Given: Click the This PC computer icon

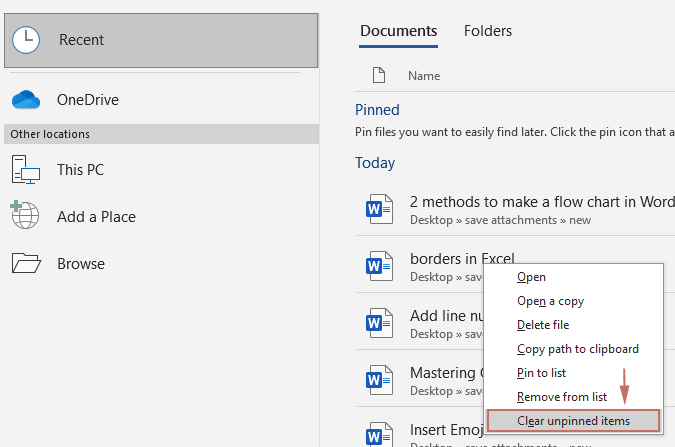Looking at the screenshot, I should 26,170.
